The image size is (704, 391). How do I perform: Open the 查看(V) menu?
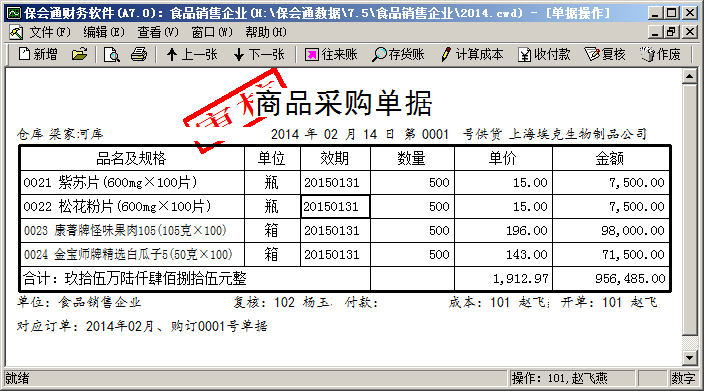click(158, 32)
